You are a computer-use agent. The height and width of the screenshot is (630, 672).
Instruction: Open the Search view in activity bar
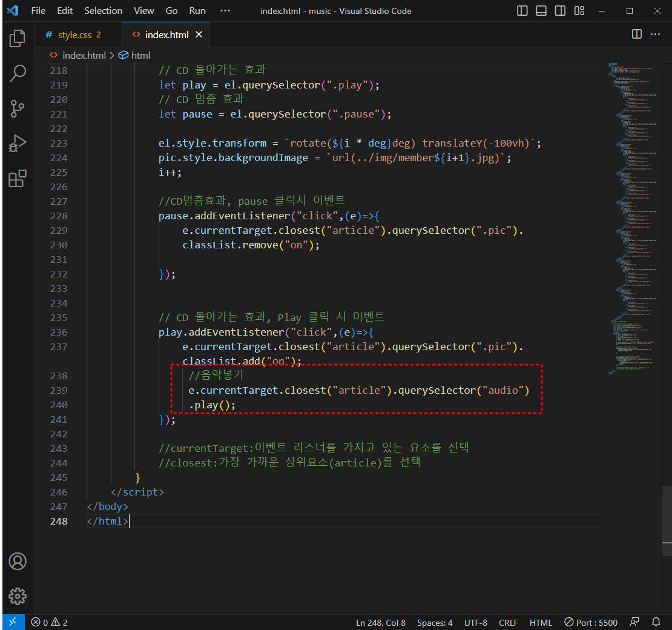[18, 73]
